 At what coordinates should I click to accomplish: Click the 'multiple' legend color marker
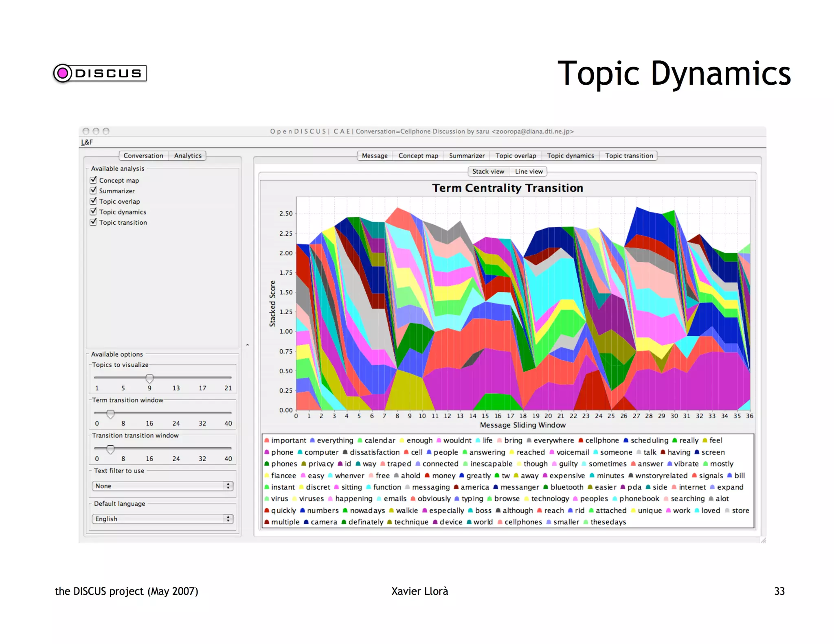click(x=267, y=522)
